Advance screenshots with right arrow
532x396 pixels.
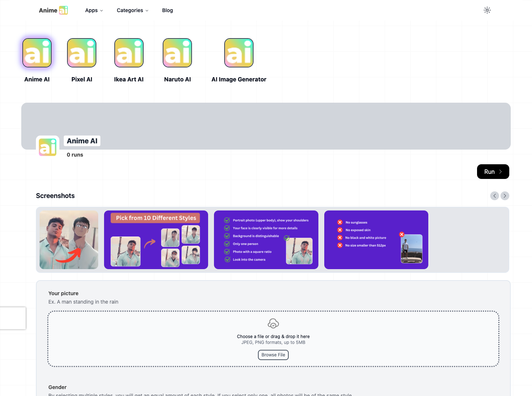tap(505, 196)
